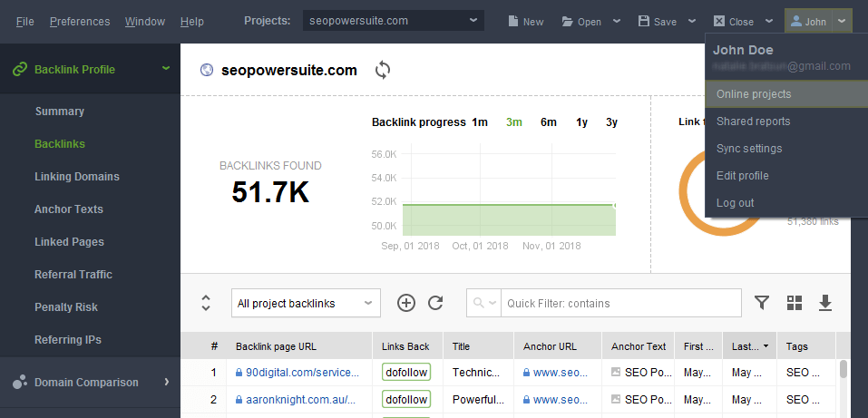868x418 pixels.
Task: Click the add backlinks plus icon
Action: [406, 303]
